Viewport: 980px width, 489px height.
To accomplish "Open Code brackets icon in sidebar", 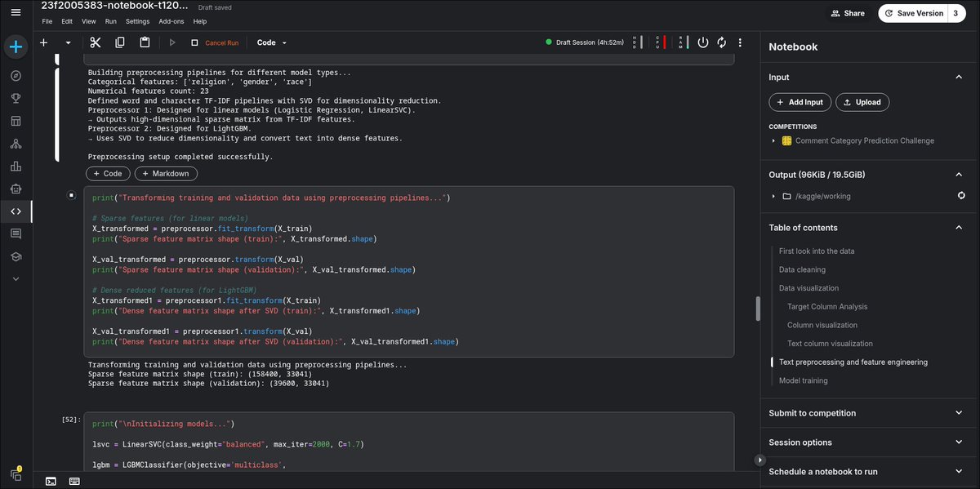I will click(x=16, y=211).
